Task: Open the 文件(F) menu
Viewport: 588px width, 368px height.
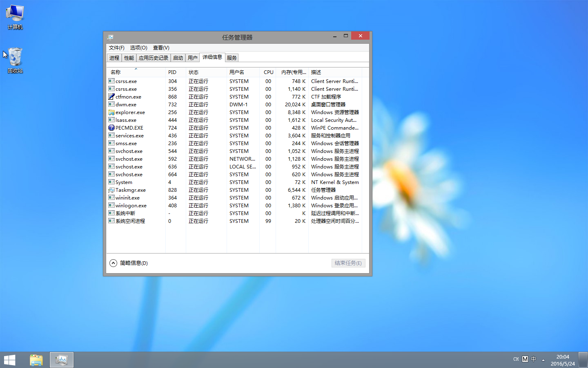Action: (x=117, y=48)
